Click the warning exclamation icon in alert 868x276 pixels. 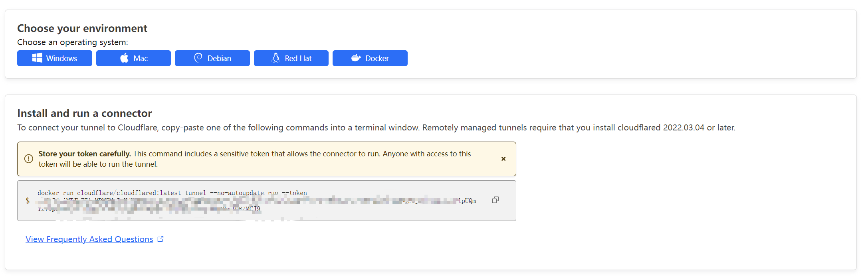[x=29, y=159]
